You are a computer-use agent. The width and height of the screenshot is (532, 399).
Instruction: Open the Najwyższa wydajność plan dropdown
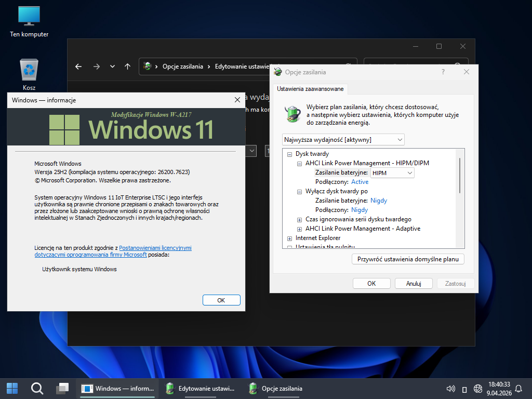pyautogui.click(x=343, y=140)
